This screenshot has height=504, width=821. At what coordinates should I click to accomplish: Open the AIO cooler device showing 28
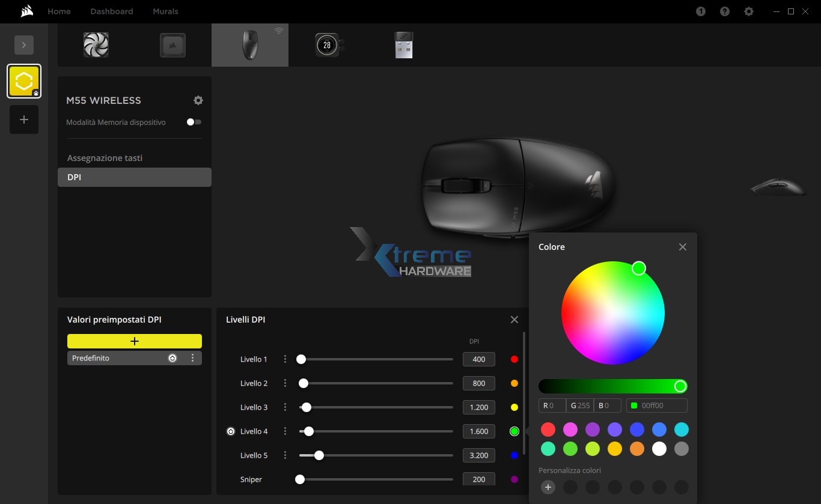[x=328, y=45]
